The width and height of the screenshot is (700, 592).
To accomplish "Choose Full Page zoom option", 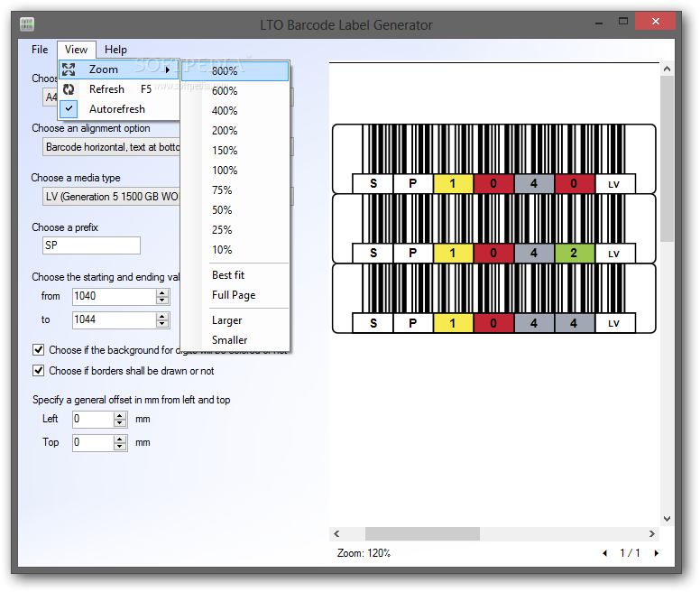I will point(235,295).
